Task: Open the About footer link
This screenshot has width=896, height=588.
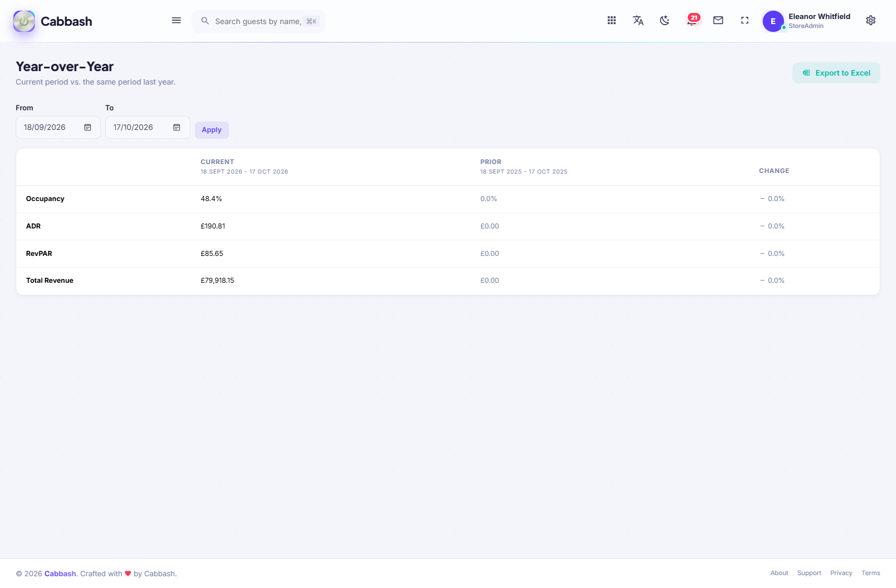Action: click(779, 573)
